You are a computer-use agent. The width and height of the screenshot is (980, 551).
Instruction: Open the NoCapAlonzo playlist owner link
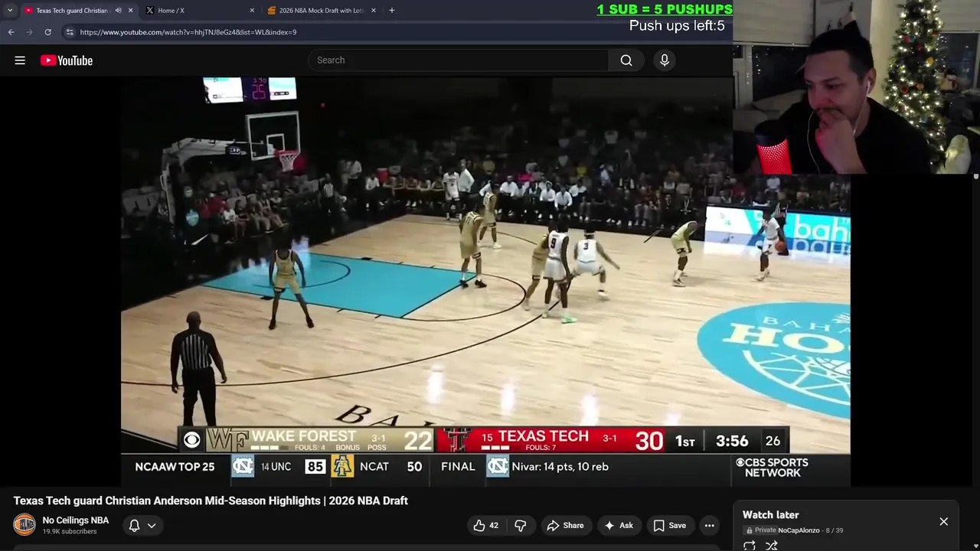point(799,530)
